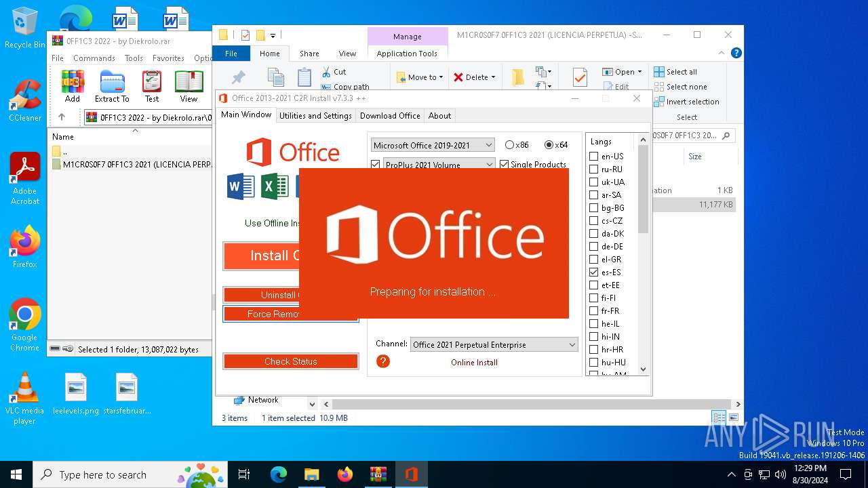Expand Delete dropdown in ribbon
Viewport: 868px width, 488px height.
(x=493, y=77)
